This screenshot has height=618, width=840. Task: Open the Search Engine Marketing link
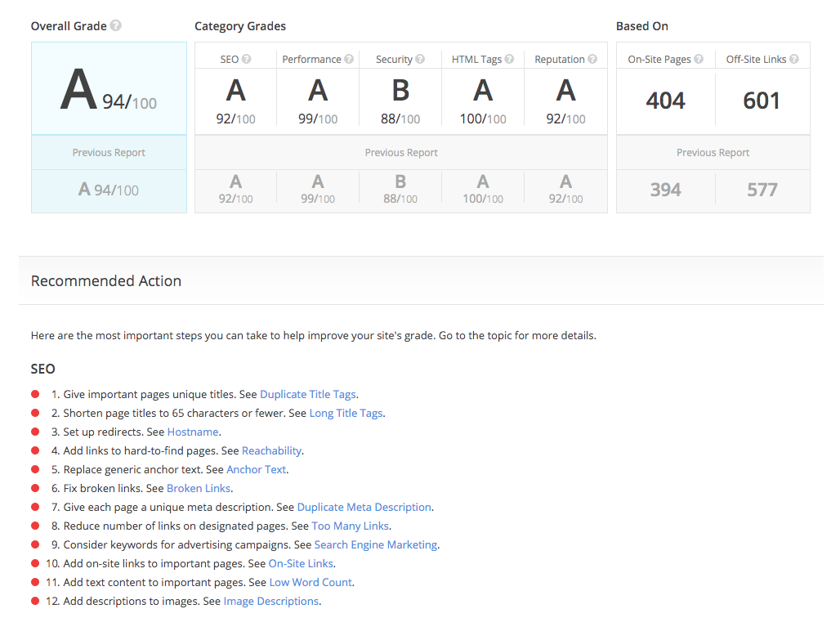click(x=376, y=544)
